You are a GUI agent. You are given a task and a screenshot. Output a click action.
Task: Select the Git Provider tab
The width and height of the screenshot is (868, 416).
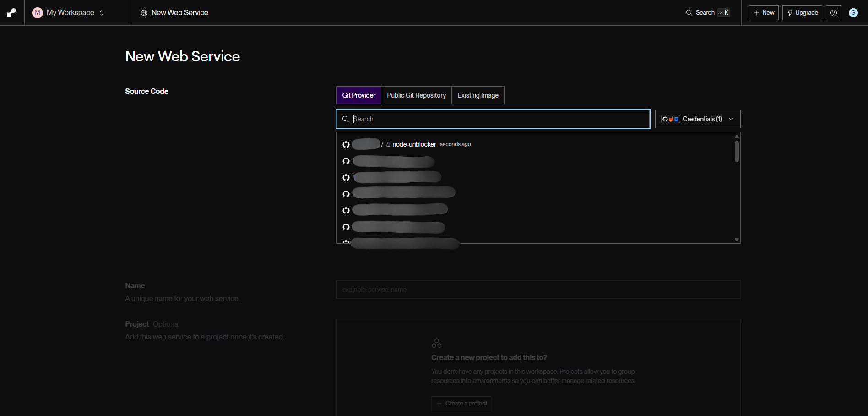359,95
